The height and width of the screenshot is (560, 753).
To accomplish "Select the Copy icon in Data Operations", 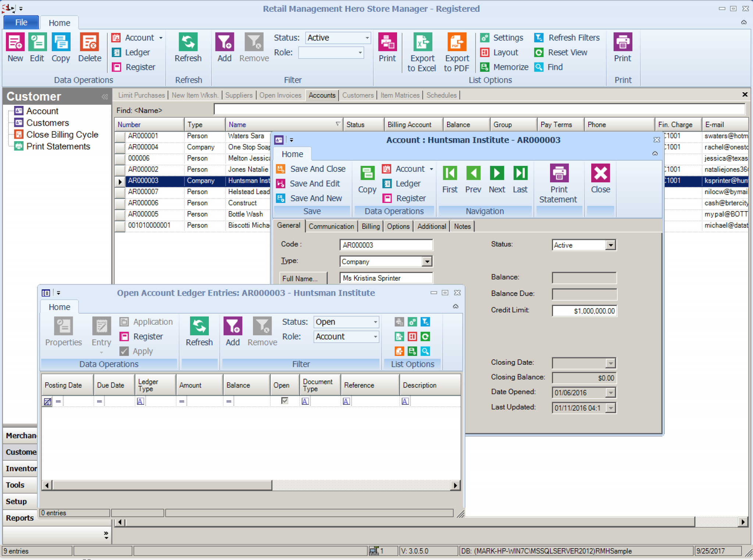I will pyautogui.click(x=61, y=47).
